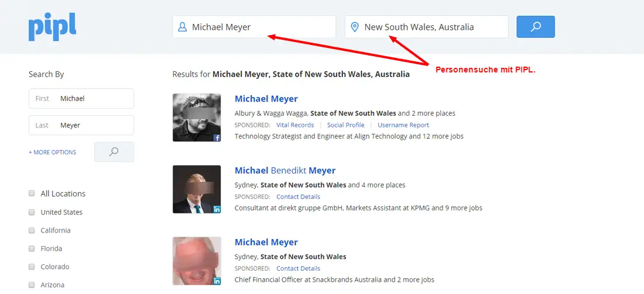Image resolution: width=644 pixels, height=294 pixels.
Task: Click 'Technology Strategist and Engineer at Align Technology' text
Action: (x=321, y=136)
